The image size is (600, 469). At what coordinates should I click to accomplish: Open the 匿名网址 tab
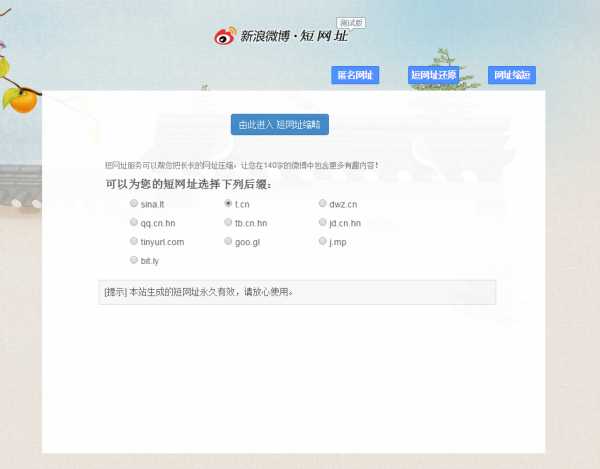[355, 75]
